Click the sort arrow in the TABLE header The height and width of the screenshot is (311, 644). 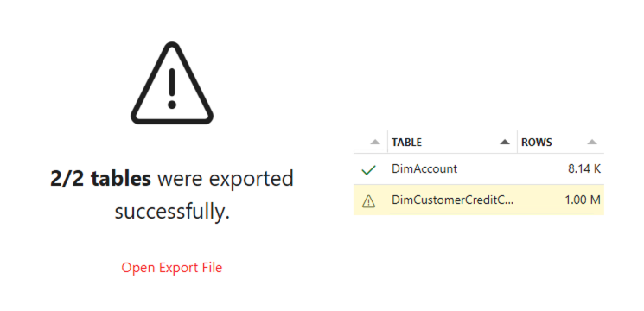(504, 143)
